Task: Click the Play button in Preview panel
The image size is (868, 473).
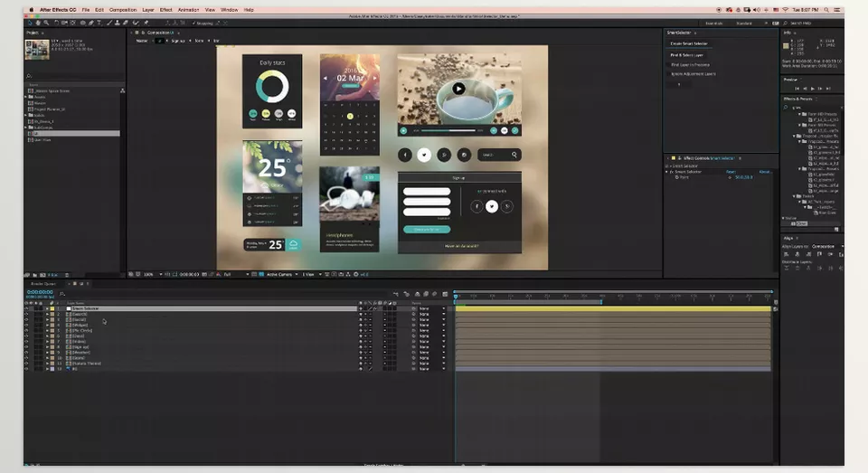Action: tap(813, 88)
